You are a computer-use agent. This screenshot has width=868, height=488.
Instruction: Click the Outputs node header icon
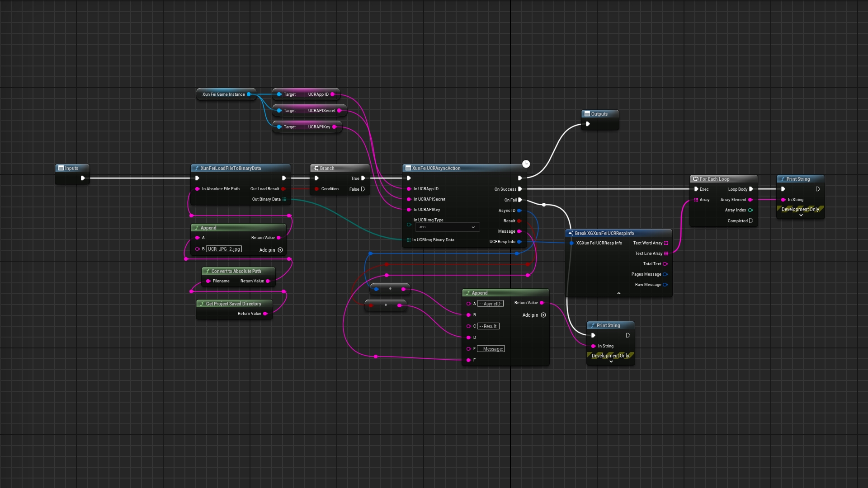(x=587, y=114)
